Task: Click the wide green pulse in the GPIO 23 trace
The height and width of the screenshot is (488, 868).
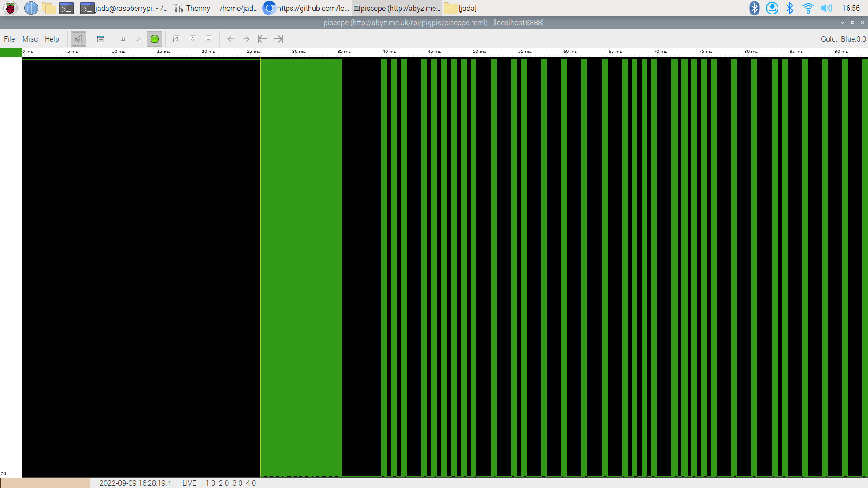Action: tap(301, 267)
